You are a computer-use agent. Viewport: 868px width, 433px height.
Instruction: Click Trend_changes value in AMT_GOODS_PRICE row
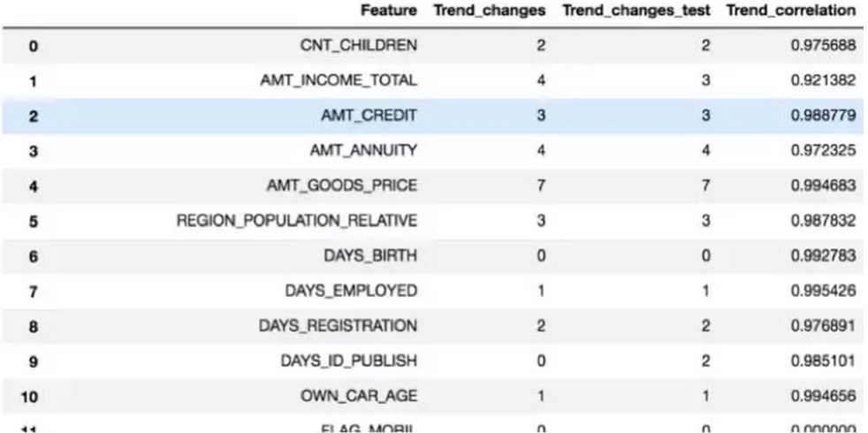541,186
